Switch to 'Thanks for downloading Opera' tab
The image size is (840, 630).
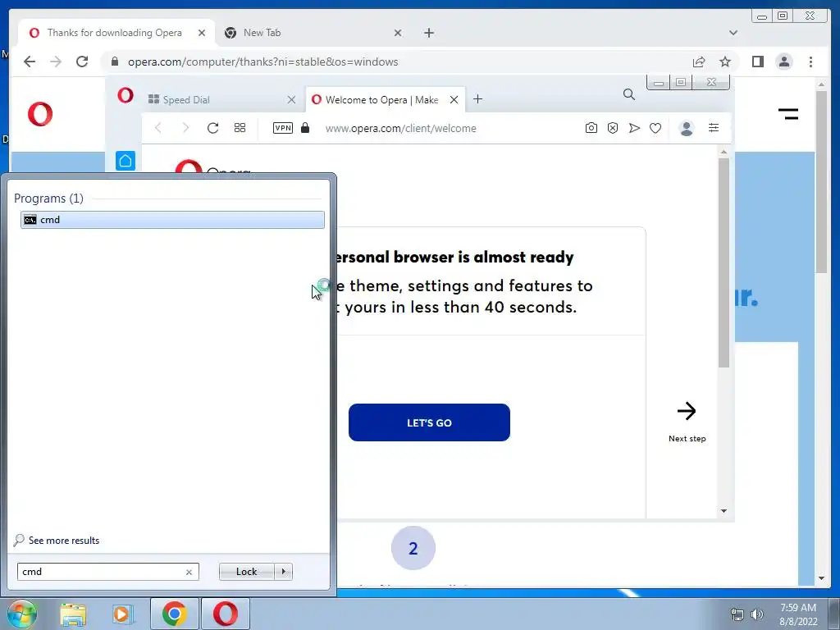pos(116,33)
